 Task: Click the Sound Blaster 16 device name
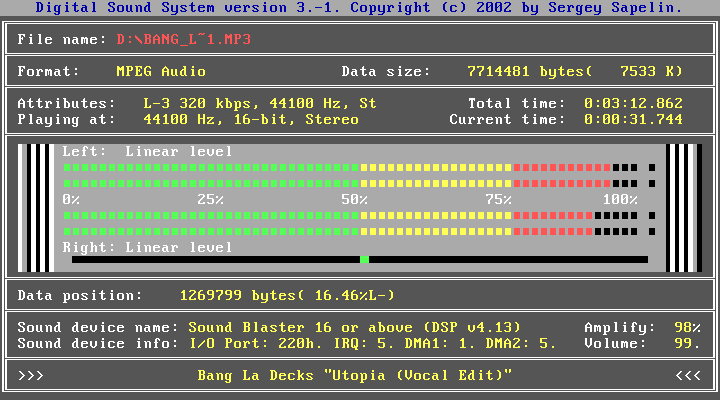click(x=354, y=327)
